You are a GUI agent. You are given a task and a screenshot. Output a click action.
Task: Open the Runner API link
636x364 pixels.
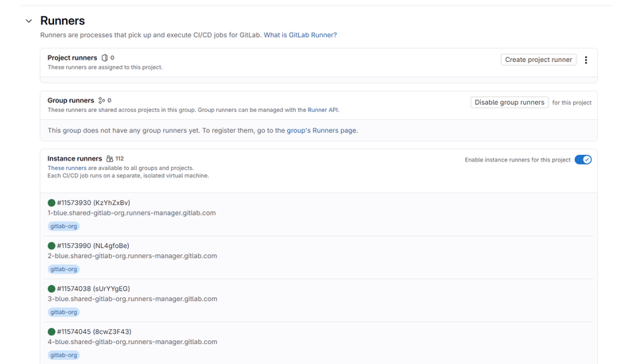(323, 110)
